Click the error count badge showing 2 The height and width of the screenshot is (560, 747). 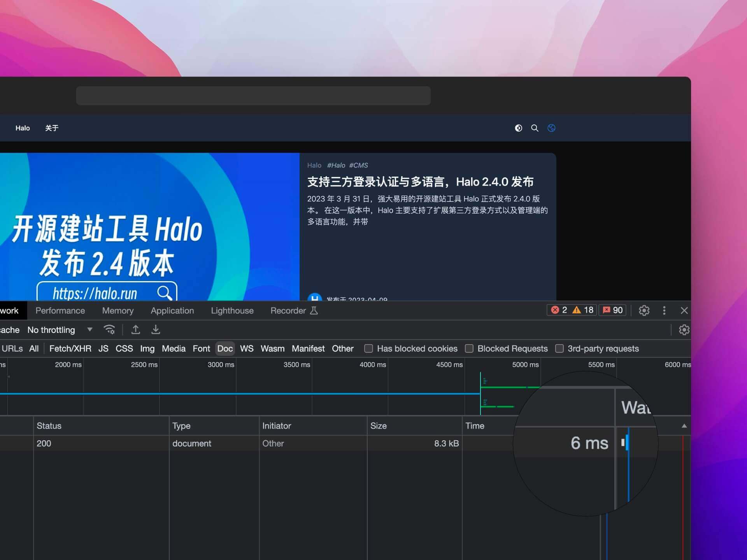559,310
